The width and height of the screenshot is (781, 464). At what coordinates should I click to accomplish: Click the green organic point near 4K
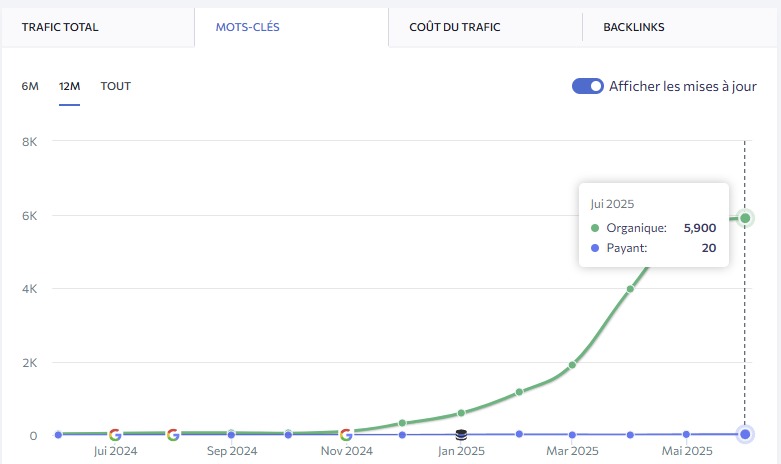click(x=630, y=289)
